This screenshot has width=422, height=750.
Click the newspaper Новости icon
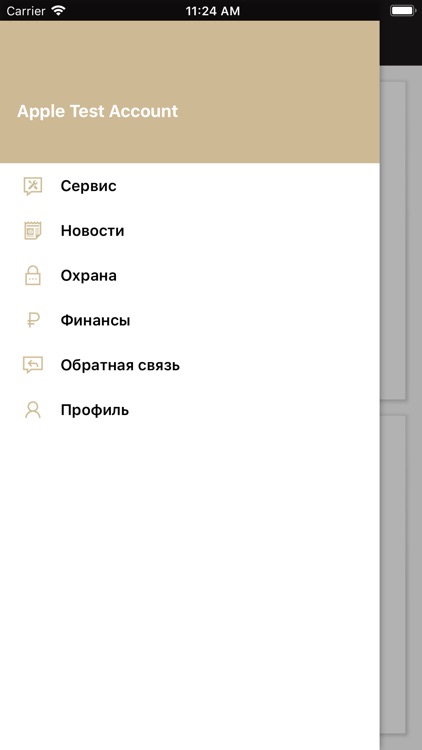[x=33, y=231]
